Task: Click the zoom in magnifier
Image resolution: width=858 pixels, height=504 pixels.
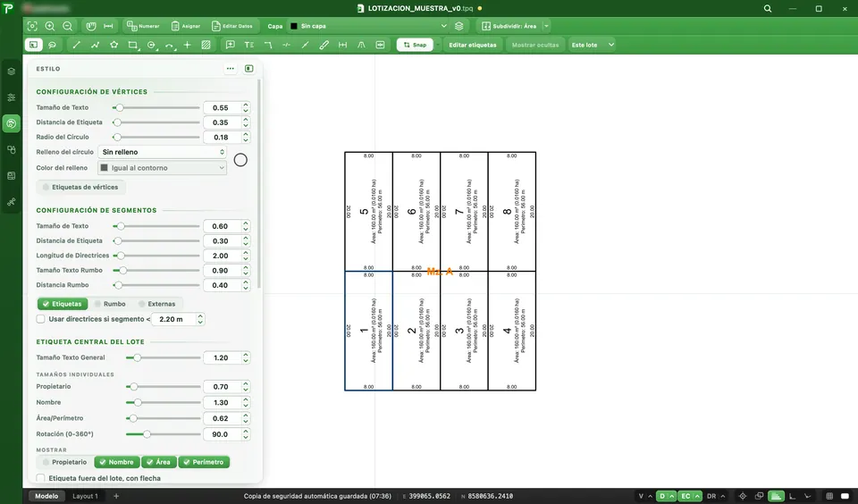Action: (x=50, y=26)
